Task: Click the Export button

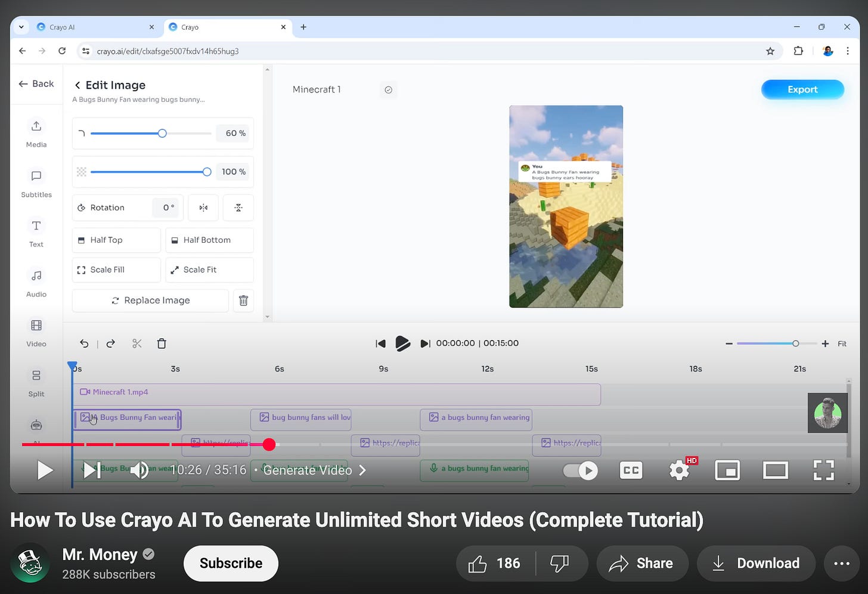Action: pyautogui.click(x=802, y=89)
